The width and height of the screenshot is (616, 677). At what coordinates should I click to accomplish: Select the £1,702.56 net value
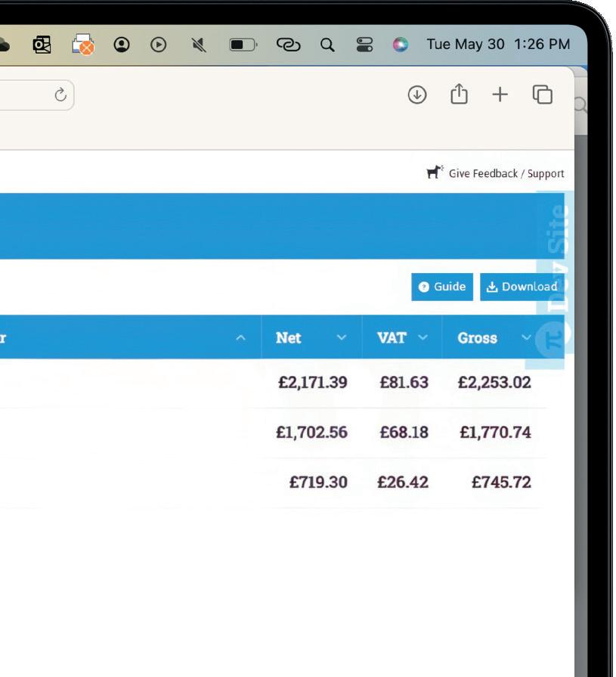pyautogui.click(x=312, y=432)
